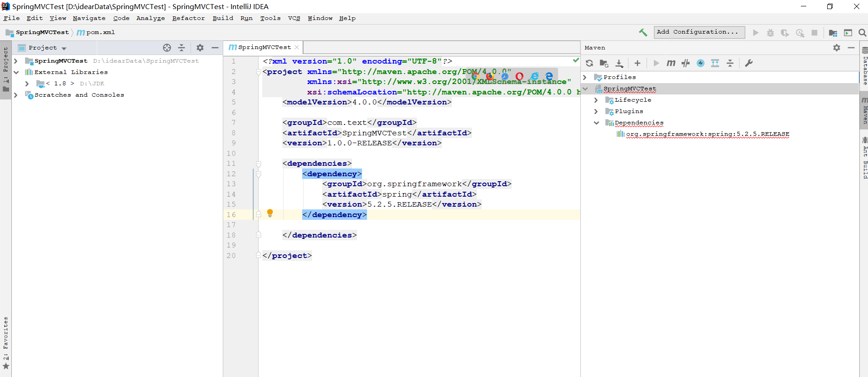Open the Navigate menu
The height and width of the screenshot is (377, 868).
pos(89,18)
